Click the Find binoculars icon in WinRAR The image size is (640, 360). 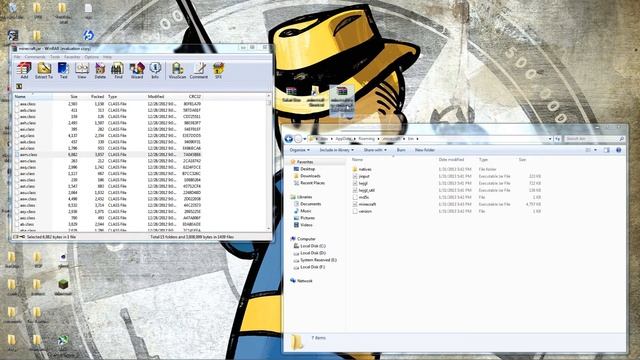(x=118, y=70)
